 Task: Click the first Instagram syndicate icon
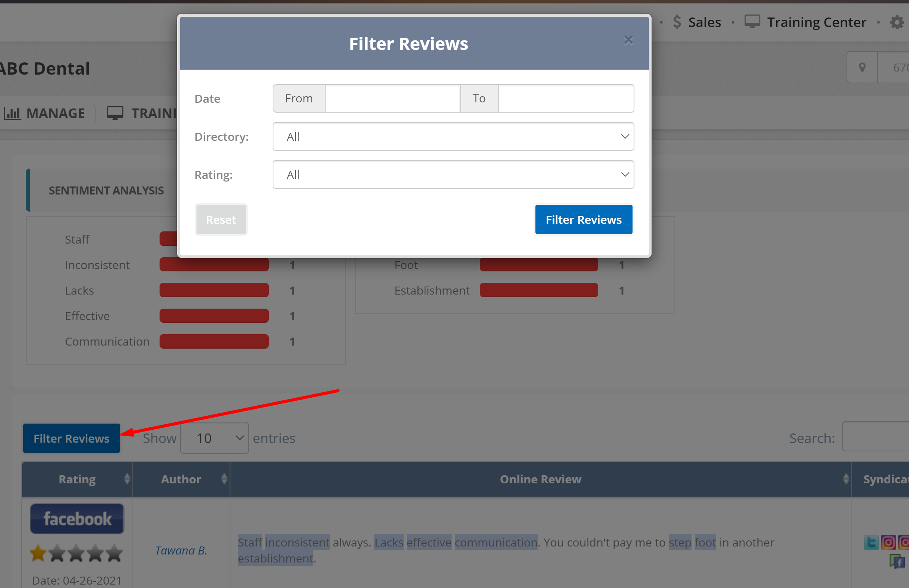click(888, 542)
